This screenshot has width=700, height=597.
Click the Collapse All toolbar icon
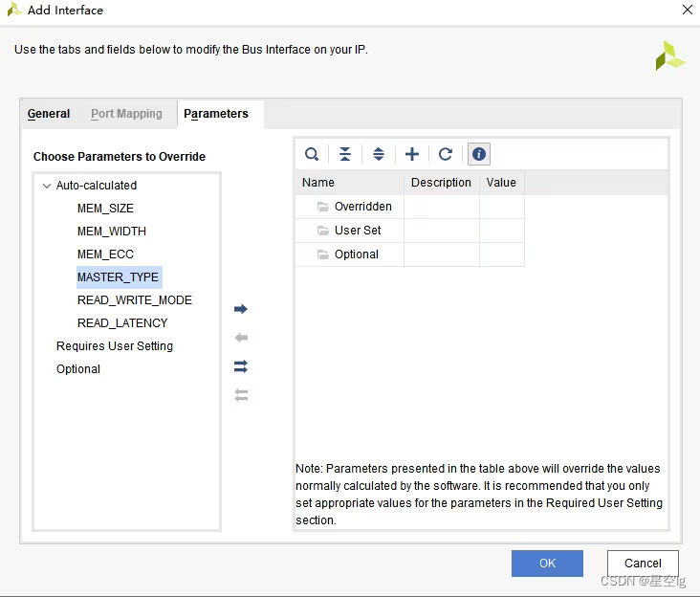(x=344, y=154)
